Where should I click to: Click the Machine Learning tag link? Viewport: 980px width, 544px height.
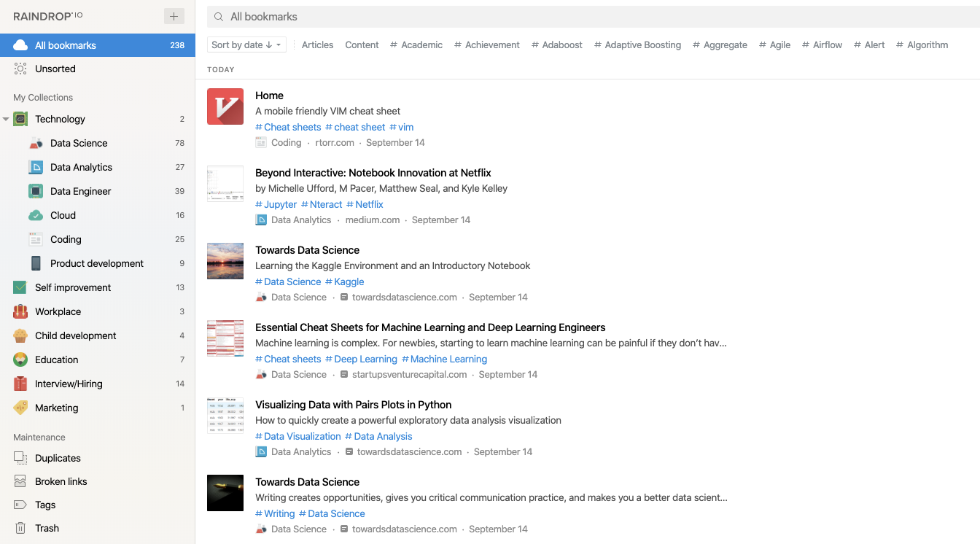(445, 359)
